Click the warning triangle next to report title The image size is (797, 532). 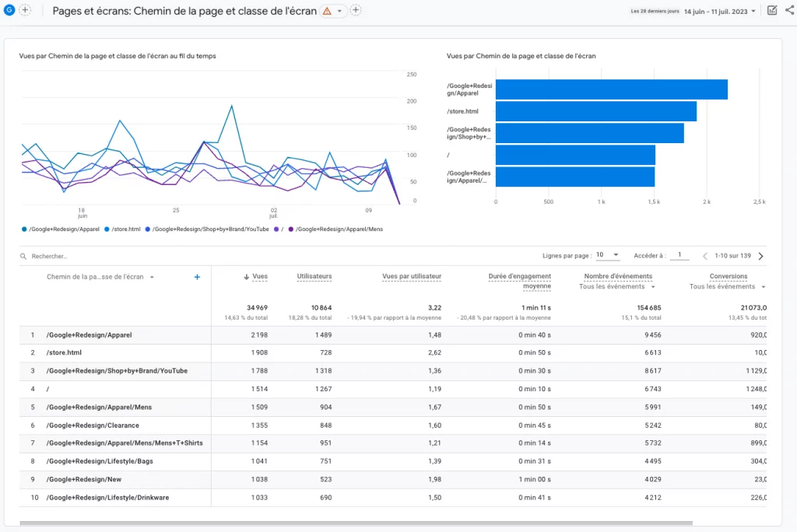click(x=327, y=11)
